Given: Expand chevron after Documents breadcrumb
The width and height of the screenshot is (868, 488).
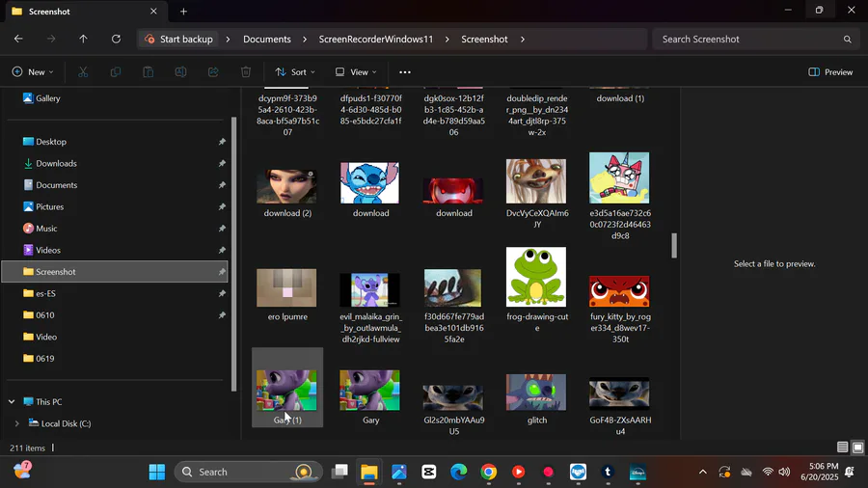Looking at the screenshot, I should coord(305,40).
